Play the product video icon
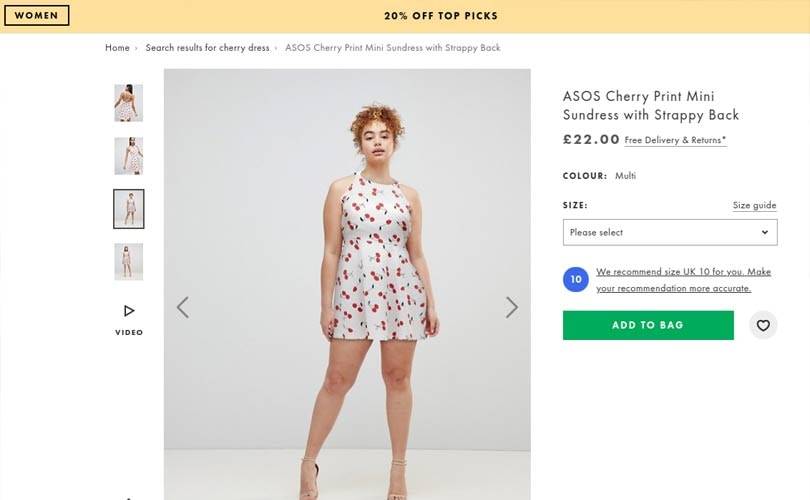The height and width of the screenshot is (500, 810). [x=129, y=311]
